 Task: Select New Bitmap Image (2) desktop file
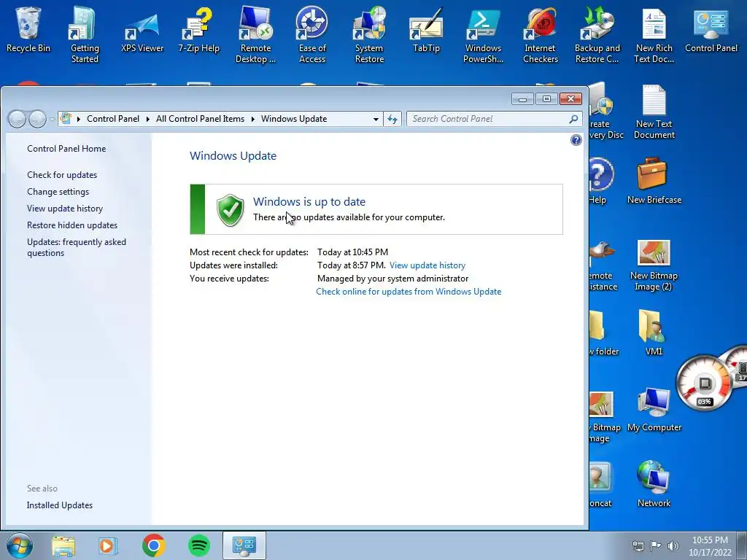[654, 265]
